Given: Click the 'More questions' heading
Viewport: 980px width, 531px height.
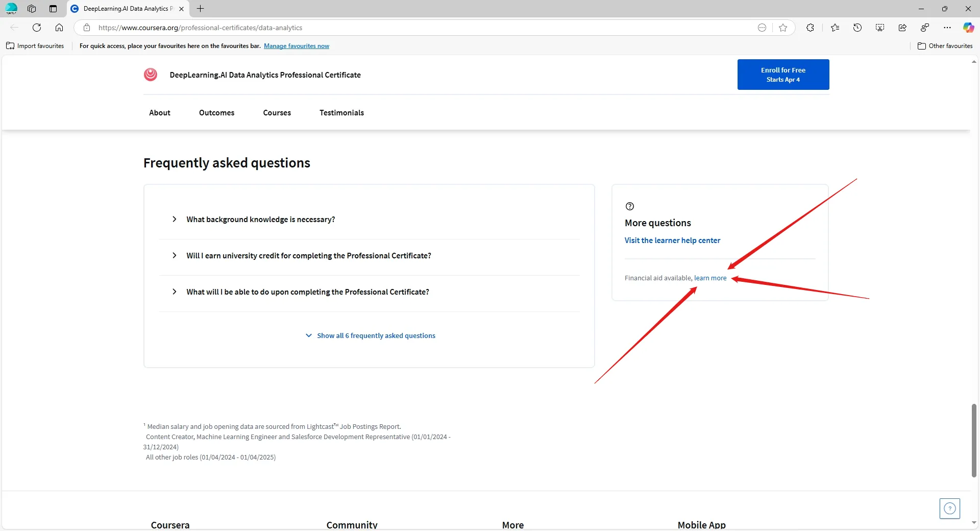Looking at the screenshot, I should tap(657, 223).
